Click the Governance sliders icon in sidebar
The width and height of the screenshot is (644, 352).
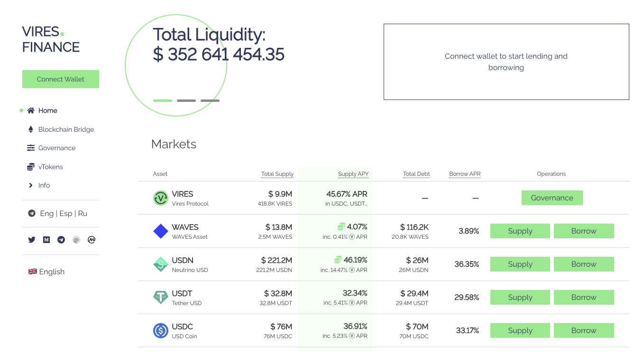coord(30,148)
